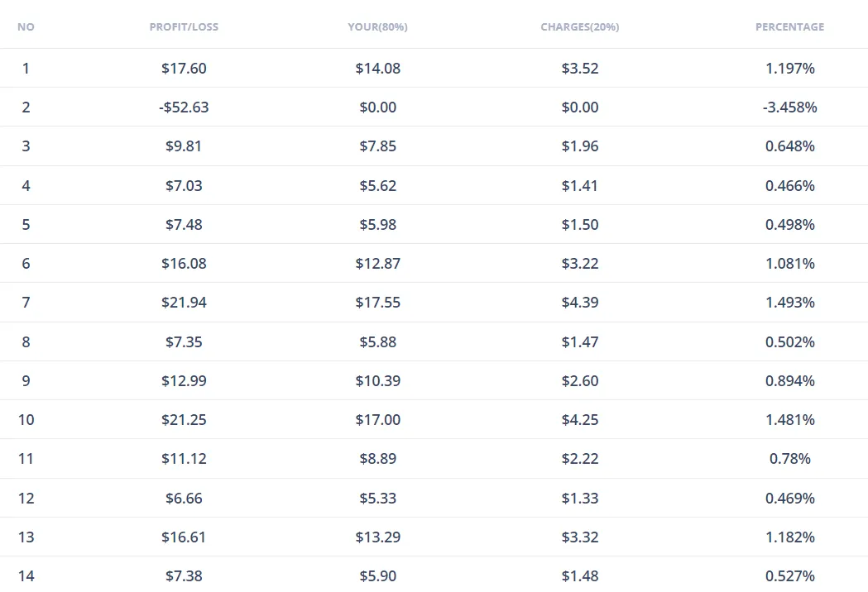
Task: Click the PROFIT/LOSS column header
Action: [184, 26]
